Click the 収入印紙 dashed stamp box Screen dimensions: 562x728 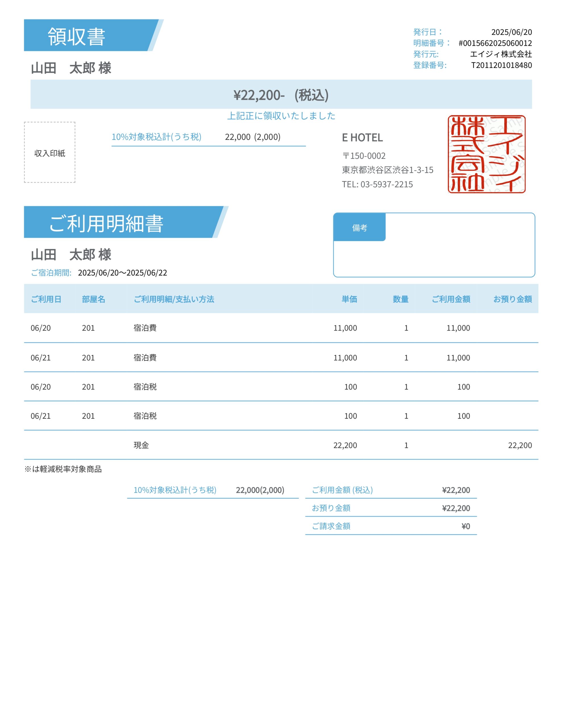tap(50, 152)
